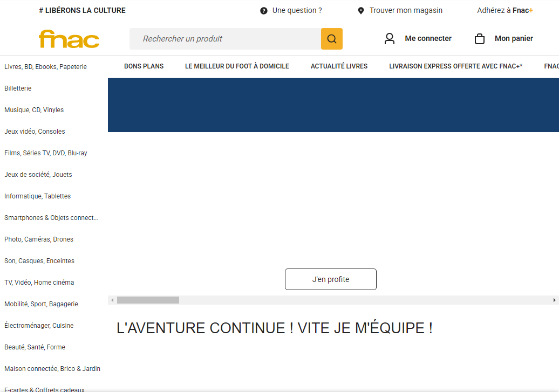
Task: Focus the Rechercher un produit search field
Action: click(226, 39)
